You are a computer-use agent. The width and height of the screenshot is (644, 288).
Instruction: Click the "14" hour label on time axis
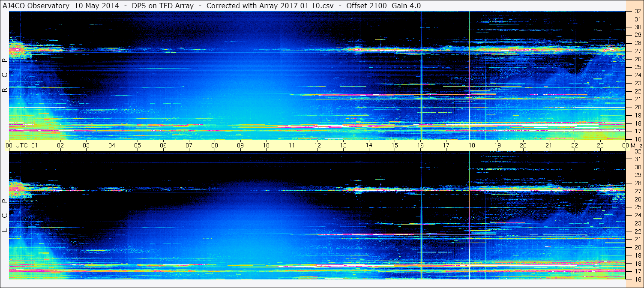(369, 145)
